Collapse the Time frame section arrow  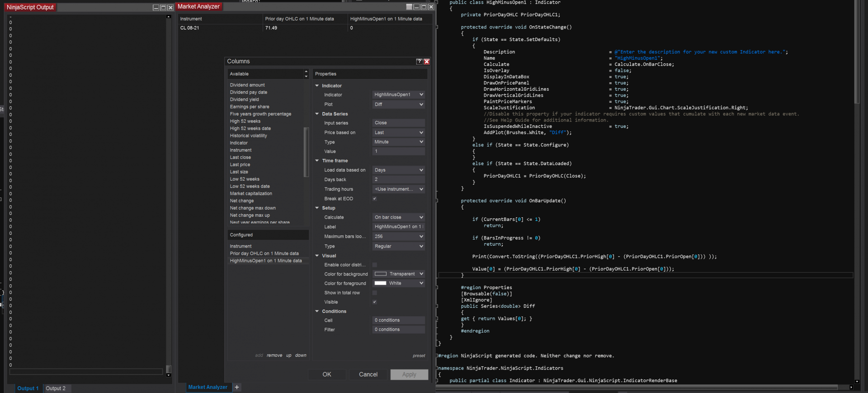[x=317, y=161]
